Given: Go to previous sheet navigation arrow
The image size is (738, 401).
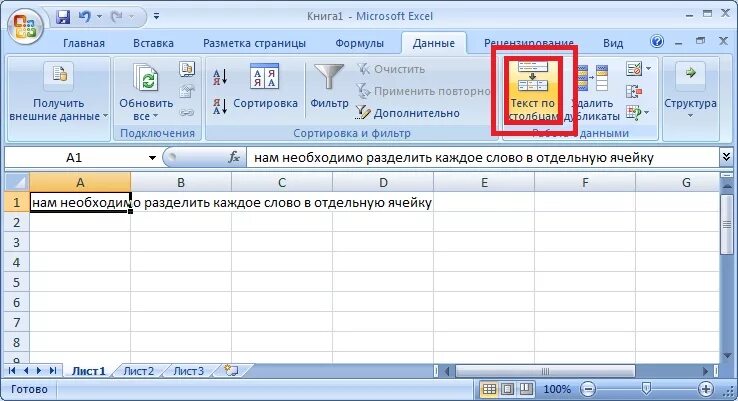Looking at the screenshot, I should (x=26, y=370).
